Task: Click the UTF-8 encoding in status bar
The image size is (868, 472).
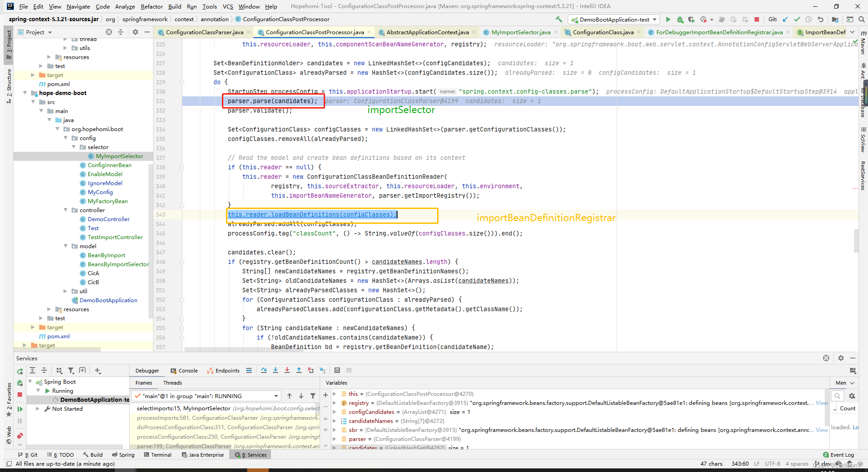Action: 772,463
